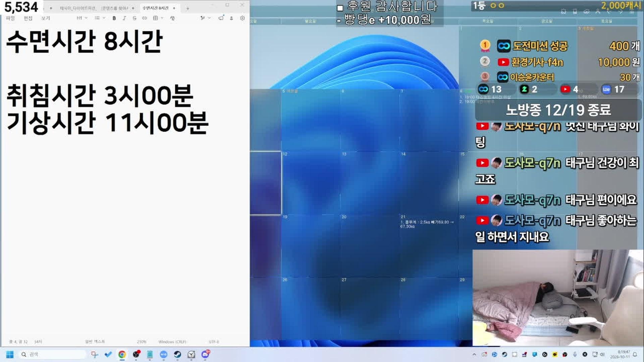Open the blue round chat app taskbar icon

click(x=163, y=354)
